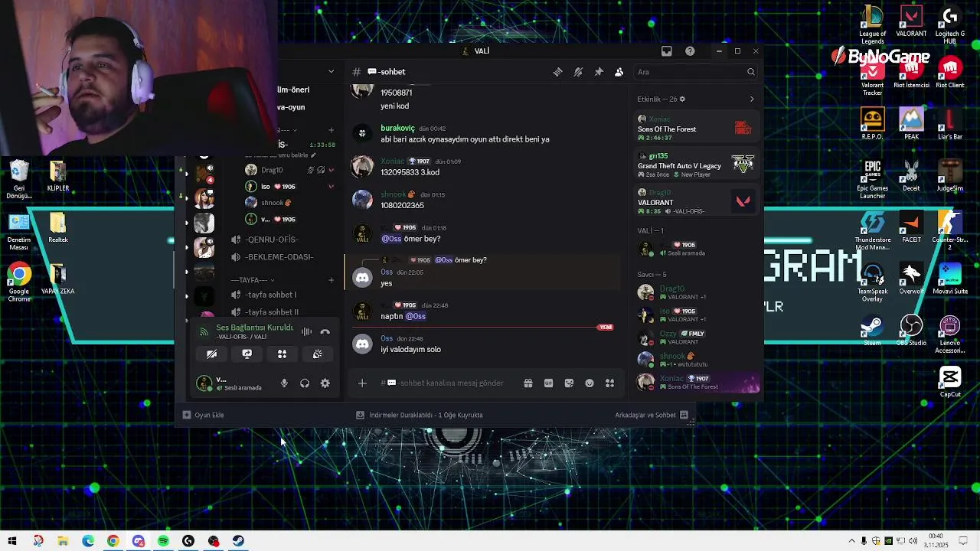Open user settings gear
This screenshot has width=980, height=551.
click(325, 383)
